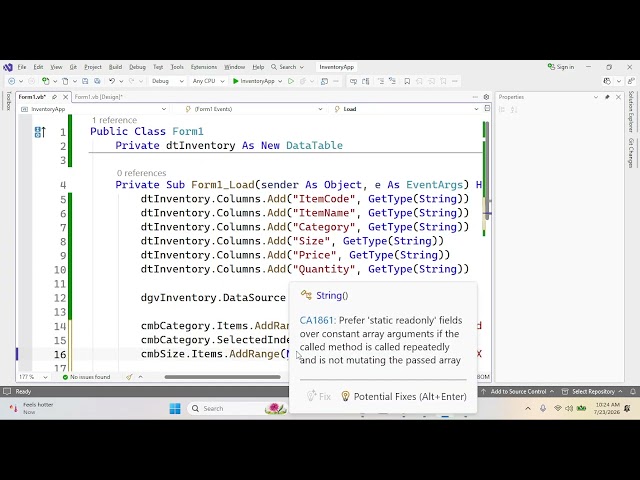Open editor settings gear icon above the code
The image size is (640, 480).
click(x=486, y=97)
